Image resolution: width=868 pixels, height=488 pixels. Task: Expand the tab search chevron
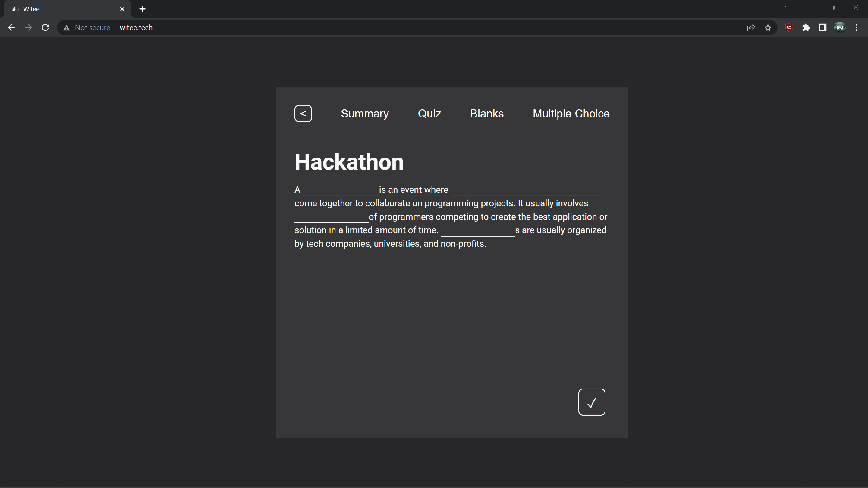[783, 8]
